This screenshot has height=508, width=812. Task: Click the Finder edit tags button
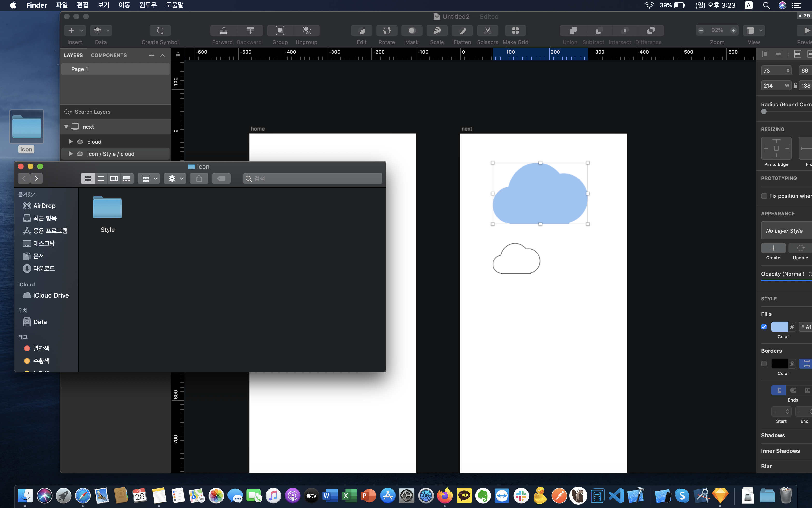point(221,179)
